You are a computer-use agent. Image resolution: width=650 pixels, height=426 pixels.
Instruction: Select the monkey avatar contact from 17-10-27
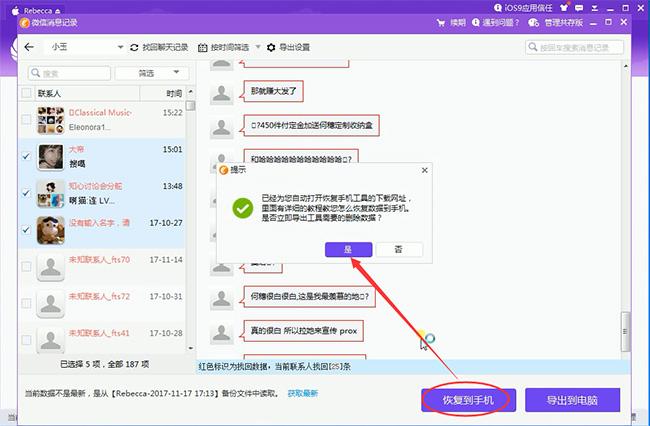tap(51, 230)
